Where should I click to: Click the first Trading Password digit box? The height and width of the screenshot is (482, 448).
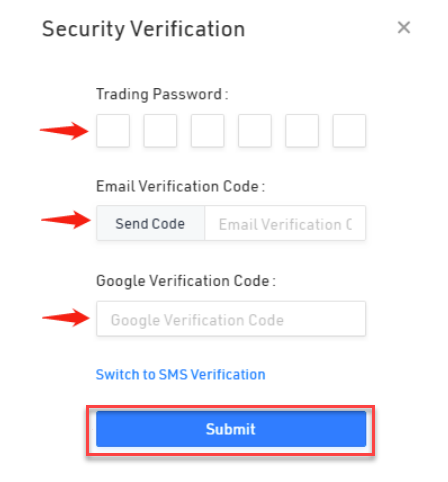point(113,131)
